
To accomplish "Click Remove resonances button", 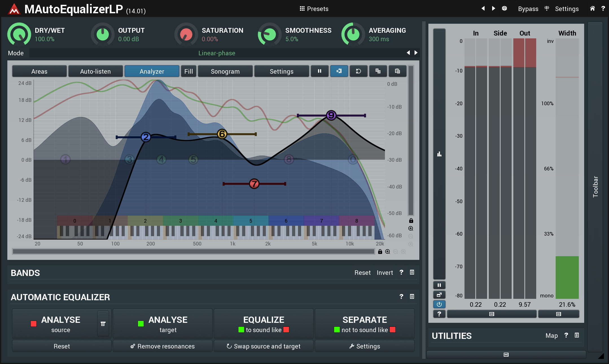I will point(163,346).
